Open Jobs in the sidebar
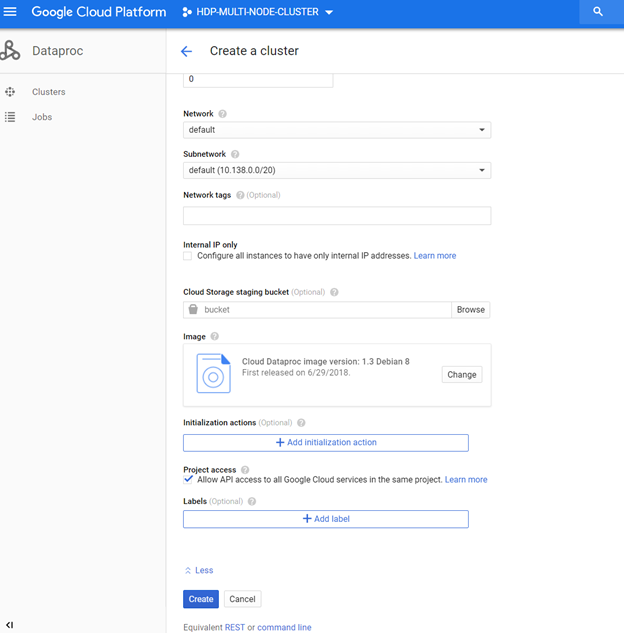624x633 pixels. click(42, 117)
